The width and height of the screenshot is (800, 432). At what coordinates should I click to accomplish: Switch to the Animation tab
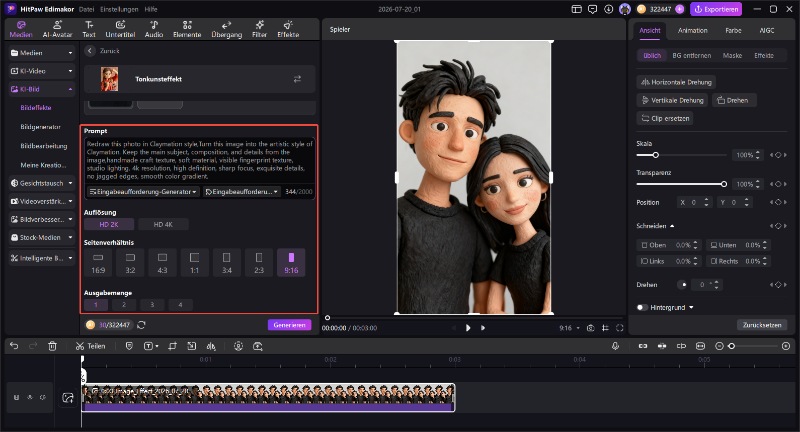point(692,31)
